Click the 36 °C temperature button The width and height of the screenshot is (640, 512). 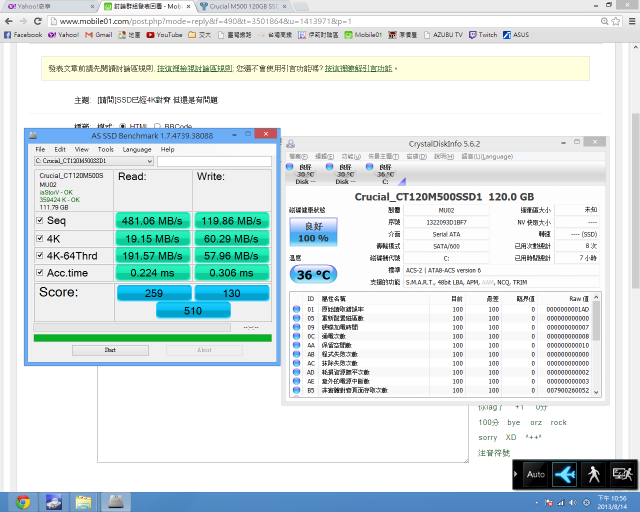pos(313,274)
